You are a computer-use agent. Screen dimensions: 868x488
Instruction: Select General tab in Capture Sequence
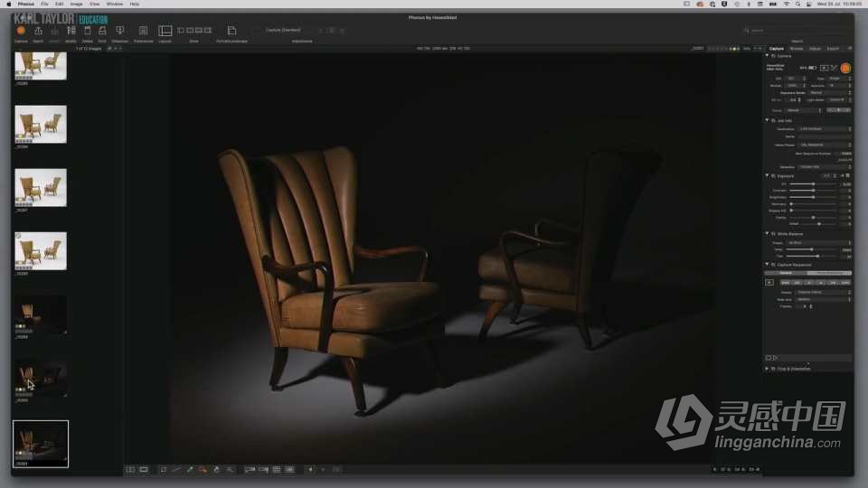(786, 273)
